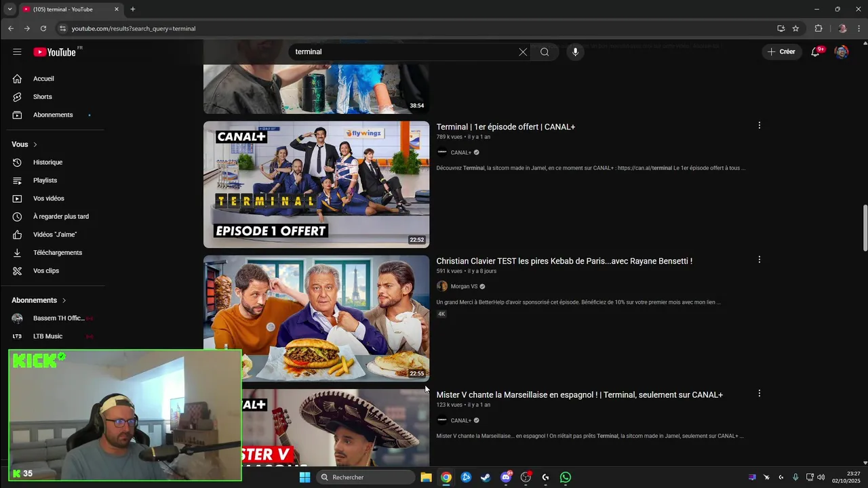Click the page vertical scrollbar thumb
The width and height of the screenshot is (868, 488).
tap(865, 227)
